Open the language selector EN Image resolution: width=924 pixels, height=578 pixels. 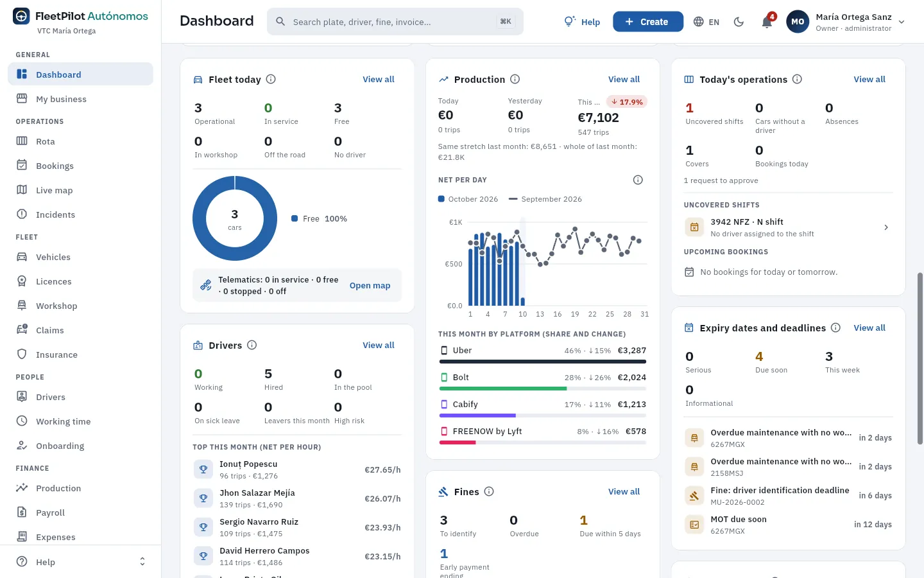coord(706,22)
